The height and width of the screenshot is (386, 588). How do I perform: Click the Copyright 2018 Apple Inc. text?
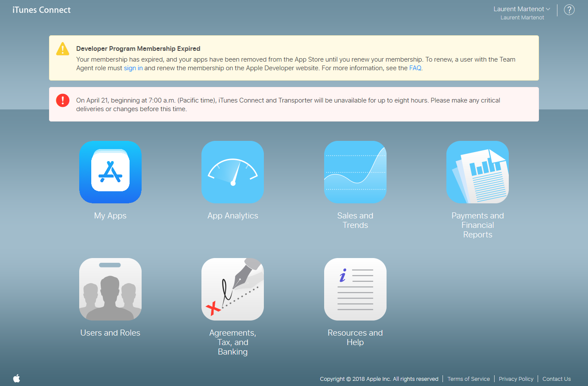click(x=379, y=379)
